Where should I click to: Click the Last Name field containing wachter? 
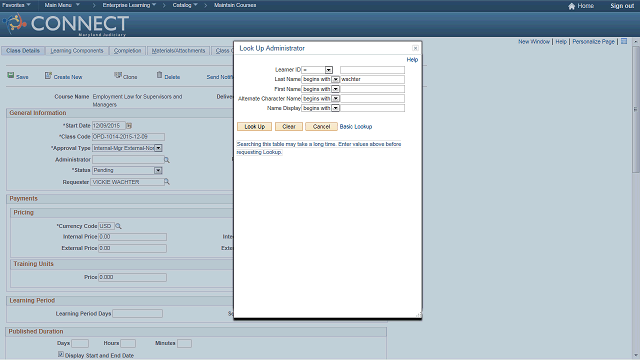click(372, 79)
